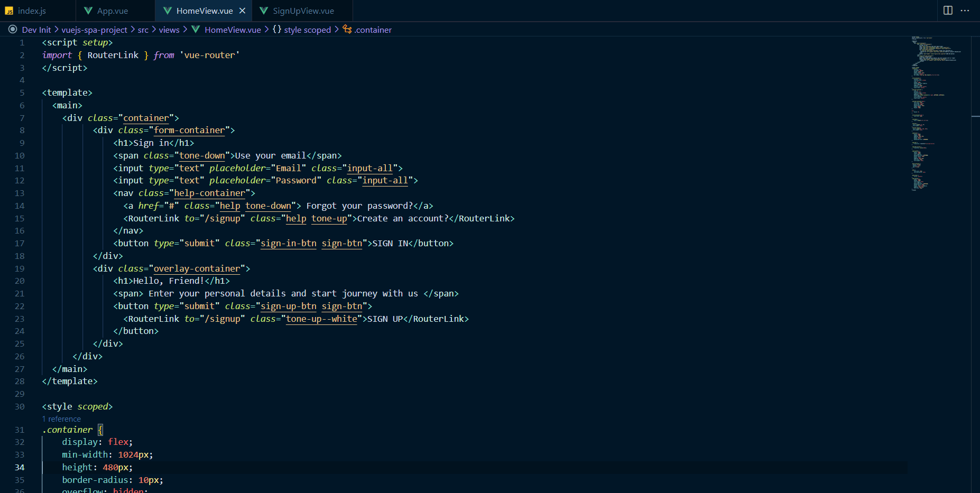Click the Vue icon on App.vue tab

tap(88, 10)
